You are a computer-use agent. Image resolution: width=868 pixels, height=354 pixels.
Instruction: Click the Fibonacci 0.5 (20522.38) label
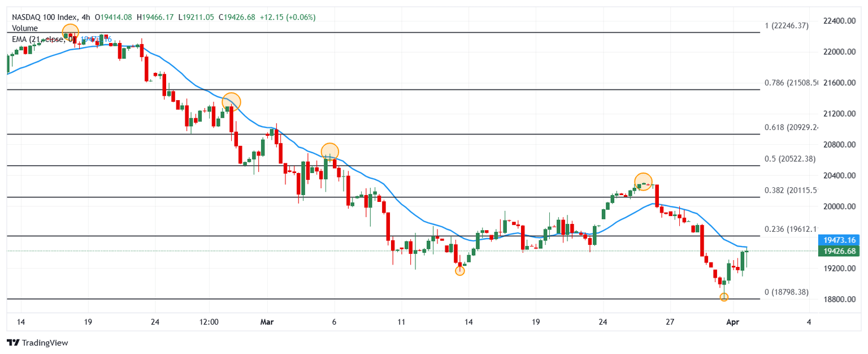click(x=789, y=159)
